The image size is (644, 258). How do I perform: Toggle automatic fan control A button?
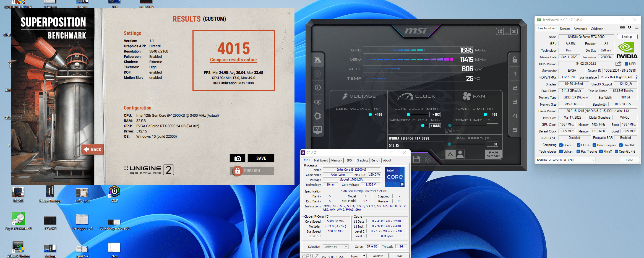[x=450, y=154]
